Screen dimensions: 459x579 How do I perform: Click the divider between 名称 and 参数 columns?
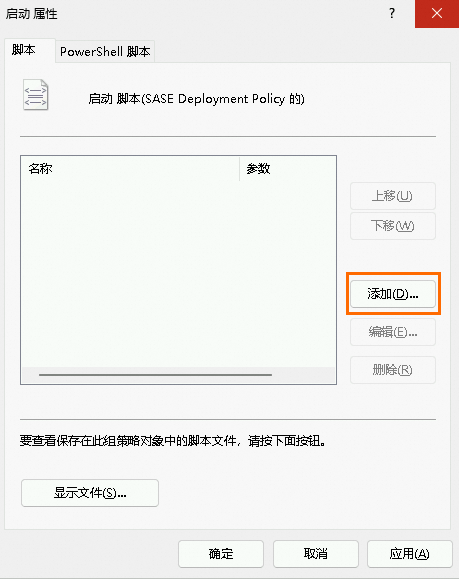(240, 169)
